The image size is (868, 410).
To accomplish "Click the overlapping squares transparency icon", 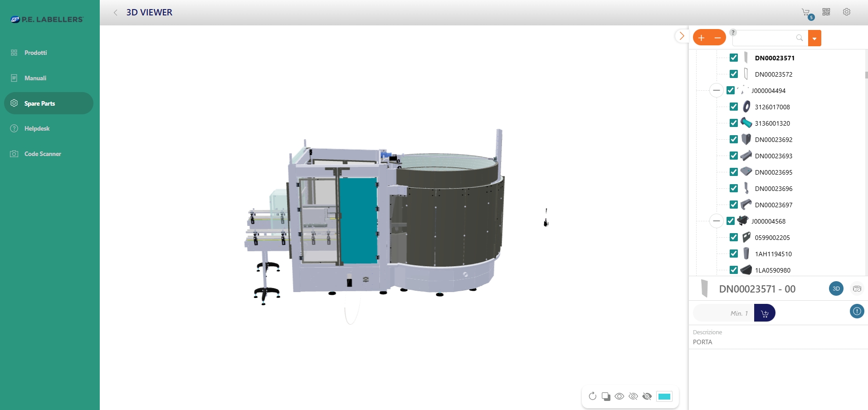I will (606, 396).
